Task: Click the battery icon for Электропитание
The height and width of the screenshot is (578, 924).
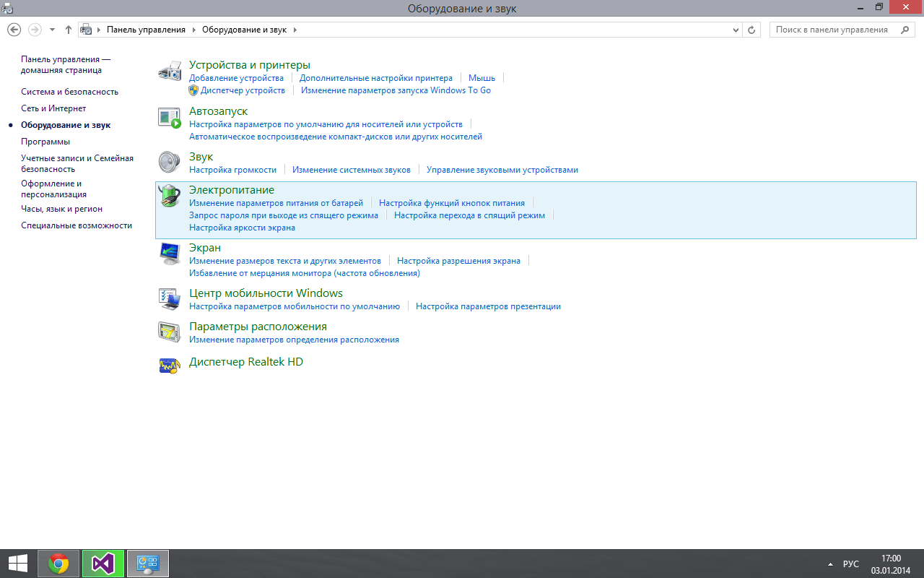Action: 169,196
